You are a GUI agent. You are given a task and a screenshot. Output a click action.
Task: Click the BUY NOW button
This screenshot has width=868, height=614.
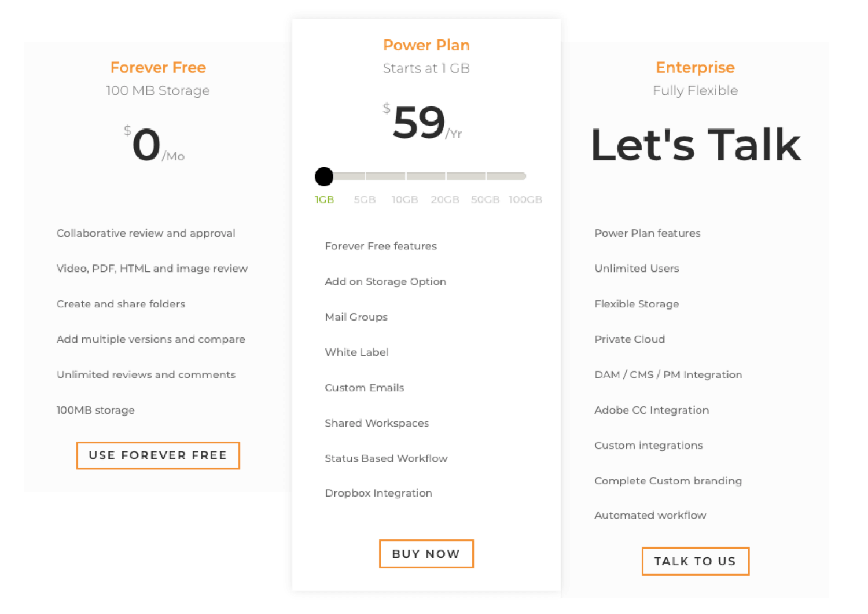pos(426,554)
